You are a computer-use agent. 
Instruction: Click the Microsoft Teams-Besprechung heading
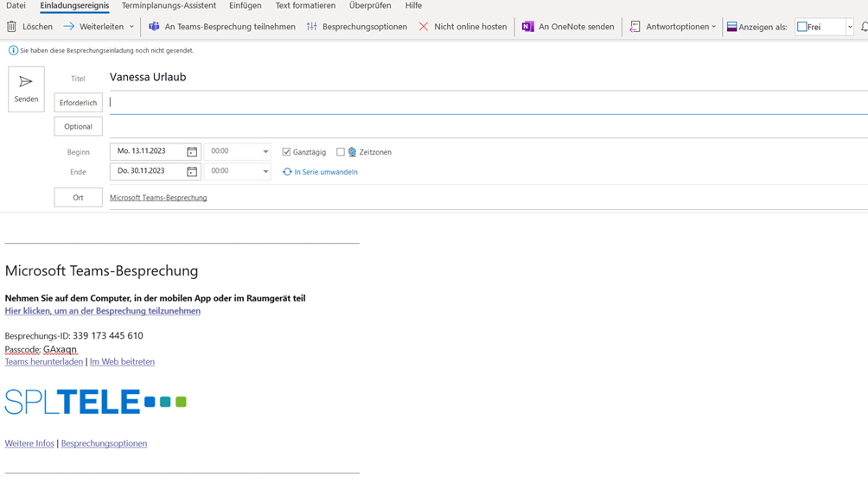[x=101, y=270]
